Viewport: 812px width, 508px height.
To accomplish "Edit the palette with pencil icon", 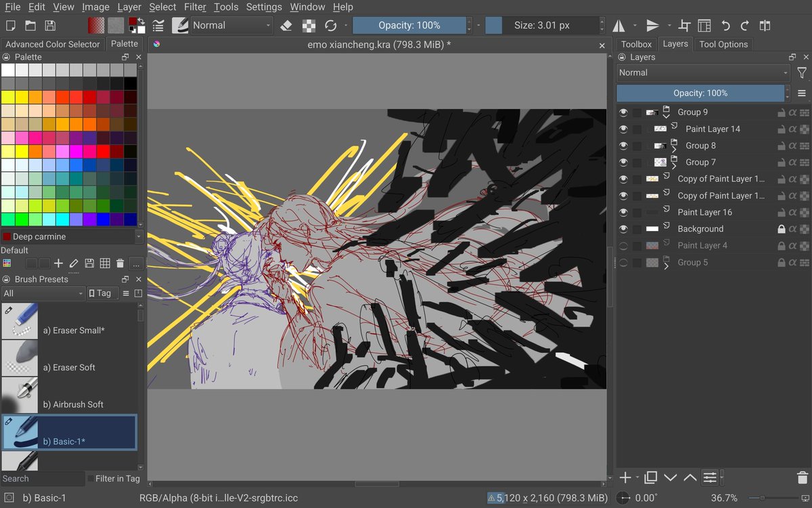I will pyautogui.click(x=74, y=263).
